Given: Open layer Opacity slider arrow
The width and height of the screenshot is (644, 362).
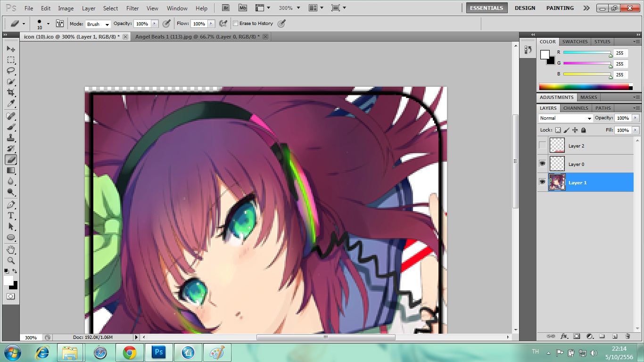Looking at the screenshot, I should point(636,118).
